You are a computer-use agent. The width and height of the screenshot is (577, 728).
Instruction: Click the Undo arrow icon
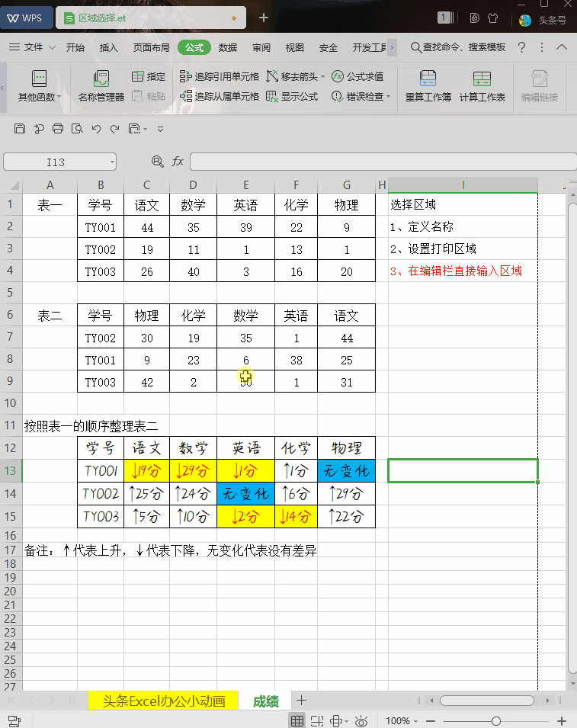[x=96, y=129]
